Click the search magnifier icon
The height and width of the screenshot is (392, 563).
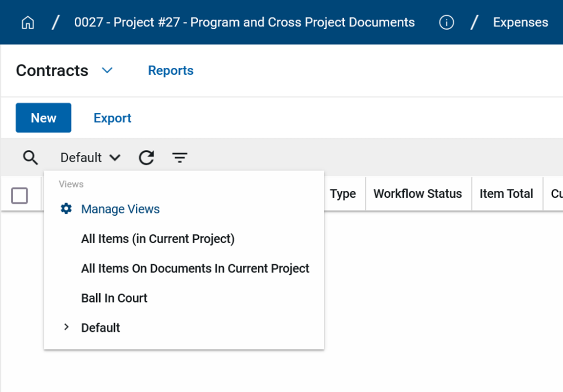click(30, 158)
